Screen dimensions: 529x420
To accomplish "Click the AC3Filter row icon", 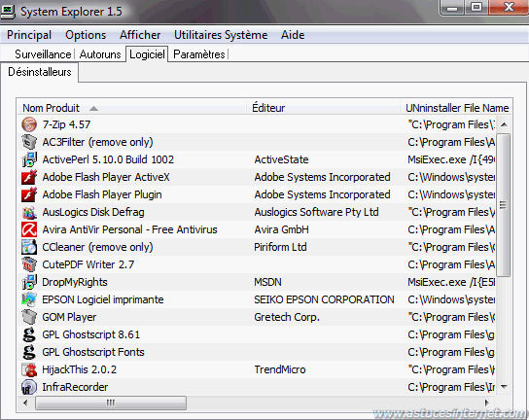I will tap(29, 142).
